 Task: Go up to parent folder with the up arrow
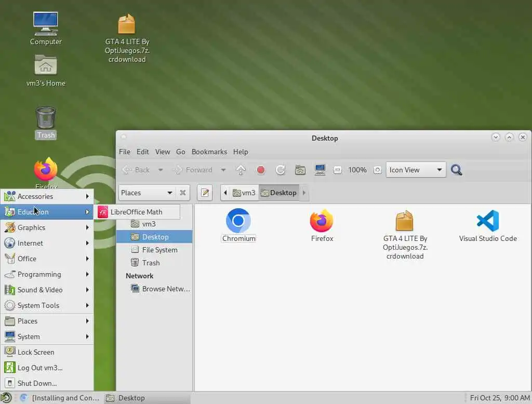[241, 170]
